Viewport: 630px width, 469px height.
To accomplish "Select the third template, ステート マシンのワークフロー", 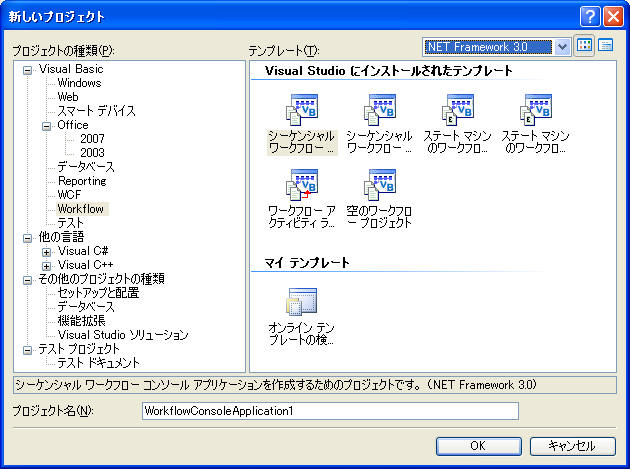I will 458,110.
